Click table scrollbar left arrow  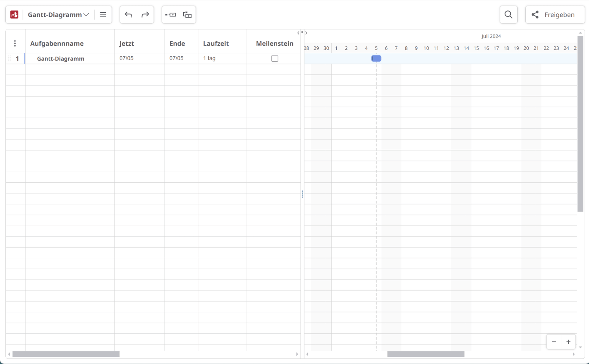[9, 354]
